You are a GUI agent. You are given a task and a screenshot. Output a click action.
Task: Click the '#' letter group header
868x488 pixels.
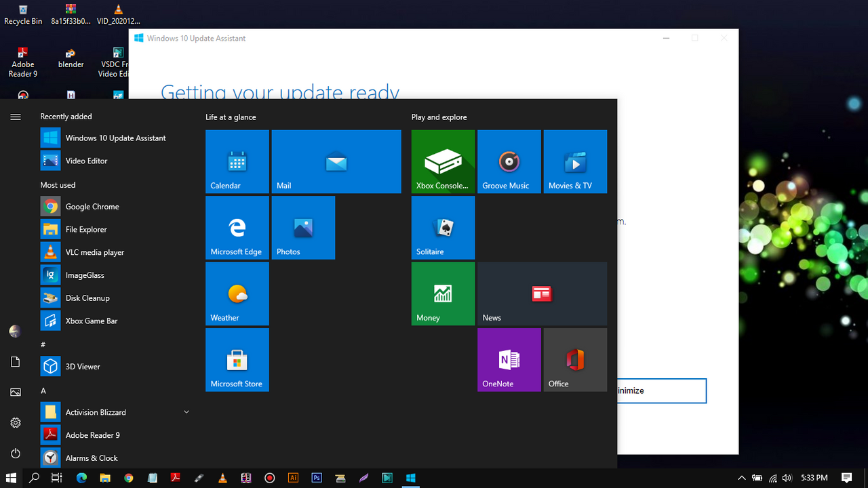click(x=43, y=344)
